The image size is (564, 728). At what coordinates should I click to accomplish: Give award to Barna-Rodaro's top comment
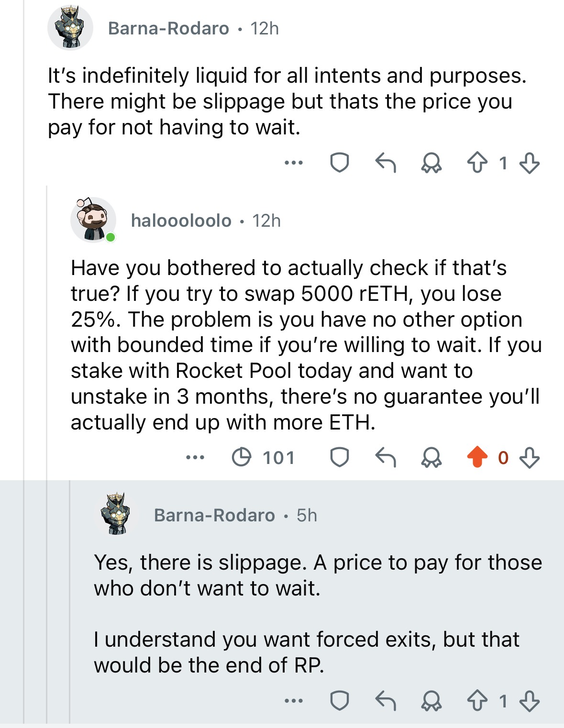[431, 164]
